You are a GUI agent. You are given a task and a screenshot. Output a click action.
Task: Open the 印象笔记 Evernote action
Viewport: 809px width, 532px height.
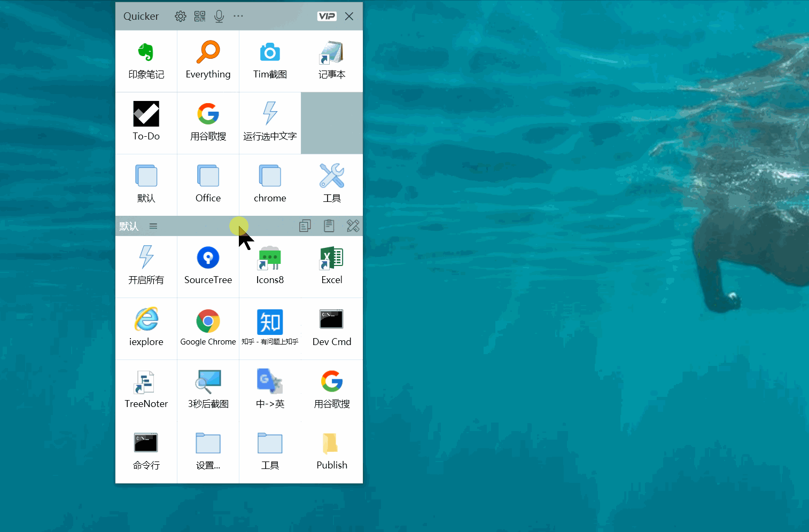pos(146,61)
